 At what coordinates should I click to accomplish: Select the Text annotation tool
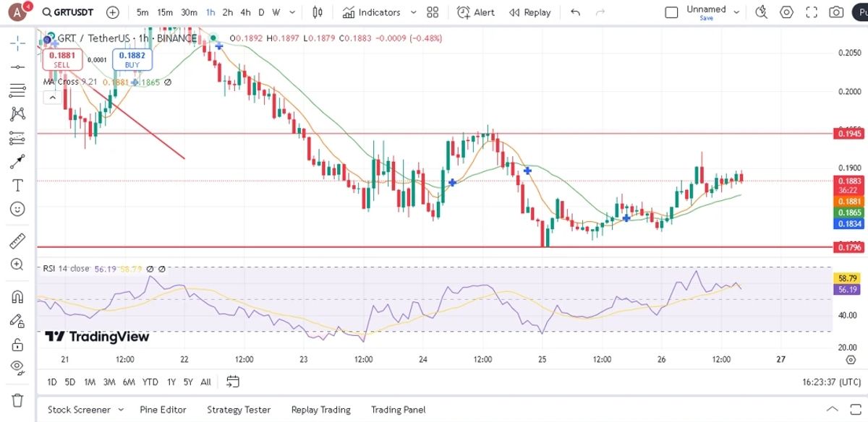point(17,185)
